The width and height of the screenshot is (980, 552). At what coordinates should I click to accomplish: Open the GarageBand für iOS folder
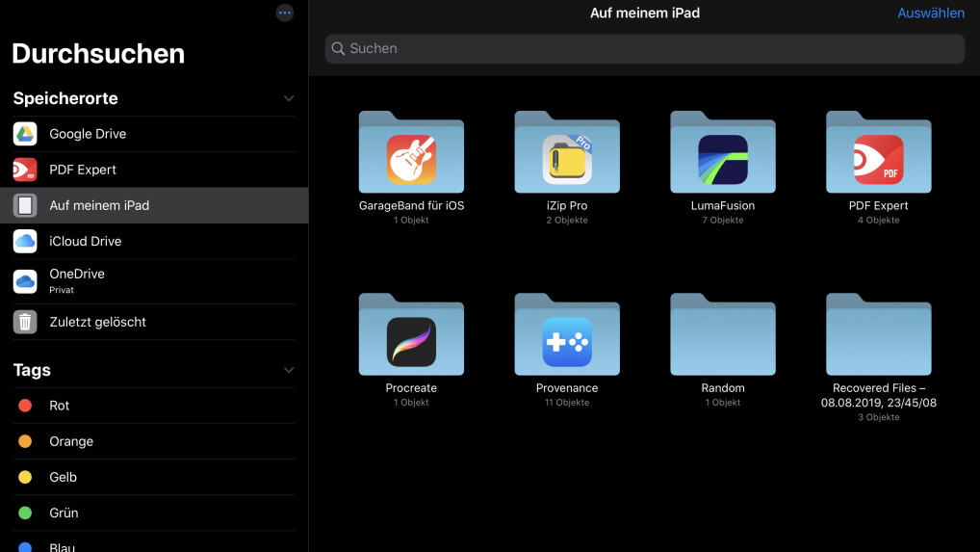tap(411, 154)
